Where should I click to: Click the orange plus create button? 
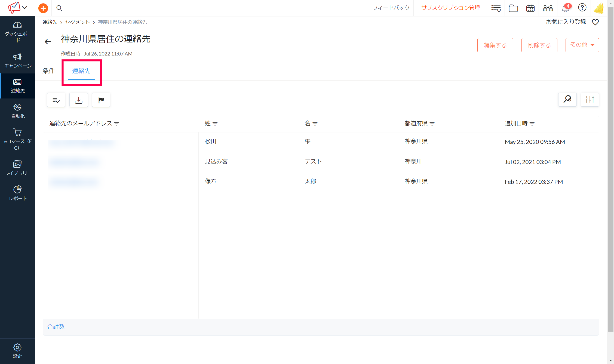[43, 8]
